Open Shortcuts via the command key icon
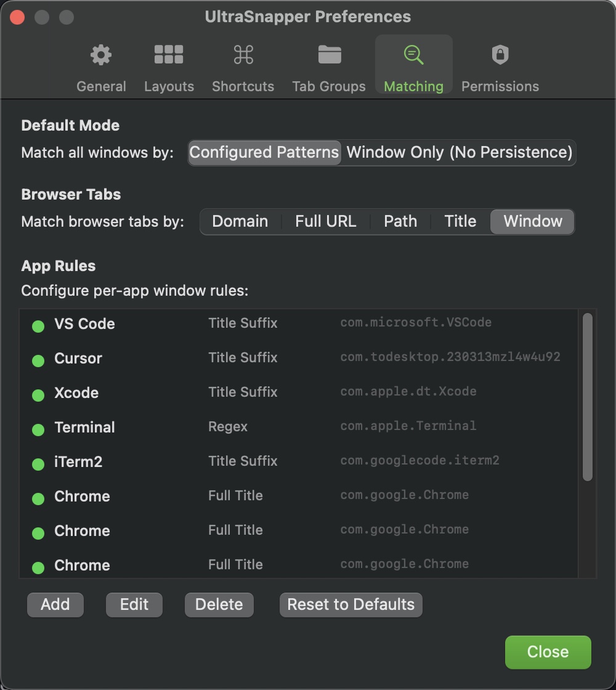This screenshot has width=616, height=690. pyautogui.click(x=243, y=55)
